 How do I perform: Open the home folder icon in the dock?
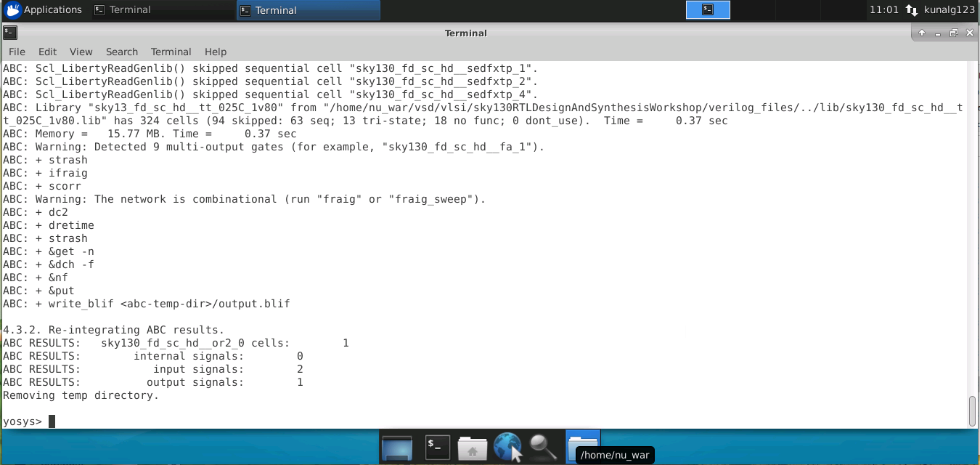pos(473,447)
